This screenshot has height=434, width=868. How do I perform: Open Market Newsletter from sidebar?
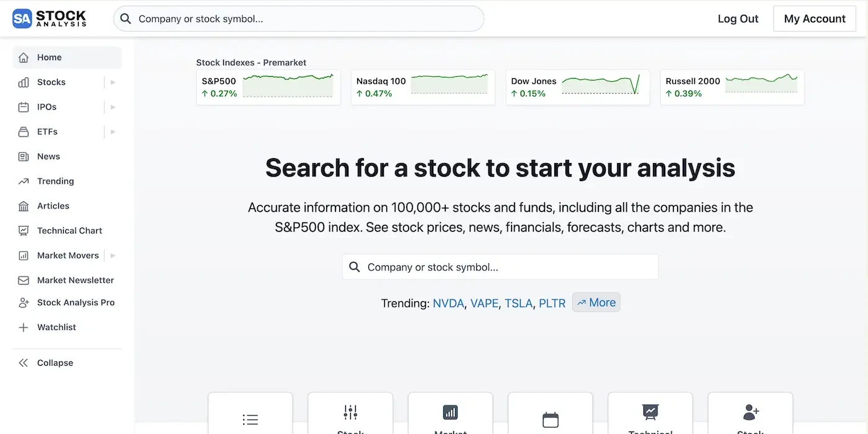(x=67, y=280)
